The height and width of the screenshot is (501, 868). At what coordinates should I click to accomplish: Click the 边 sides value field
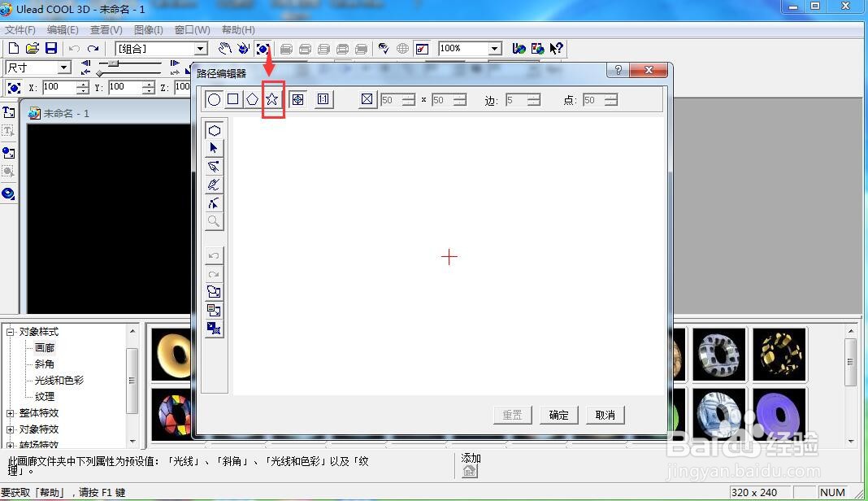pyautogui.click(x=515, y=100)
